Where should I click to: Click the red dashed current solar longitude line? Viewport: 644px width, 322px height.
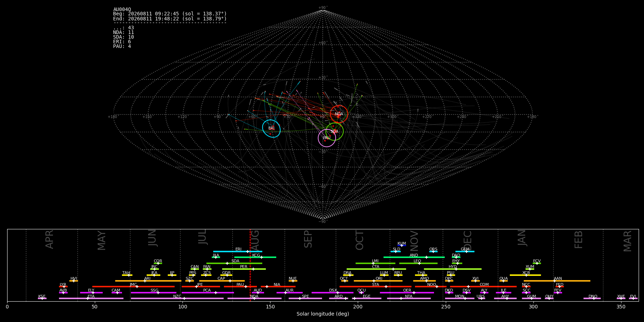pos(250,265)
